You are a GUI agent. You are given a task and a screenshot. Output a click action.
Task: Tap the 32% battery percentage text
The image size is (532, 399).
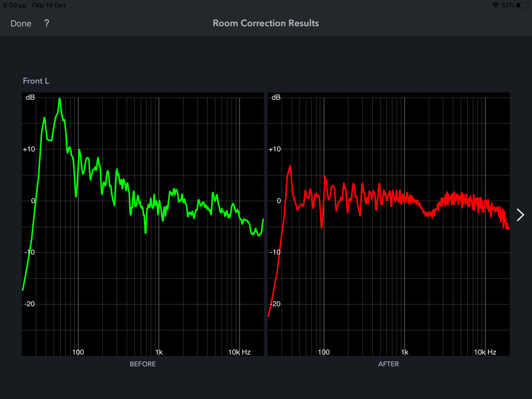point(508,5)
